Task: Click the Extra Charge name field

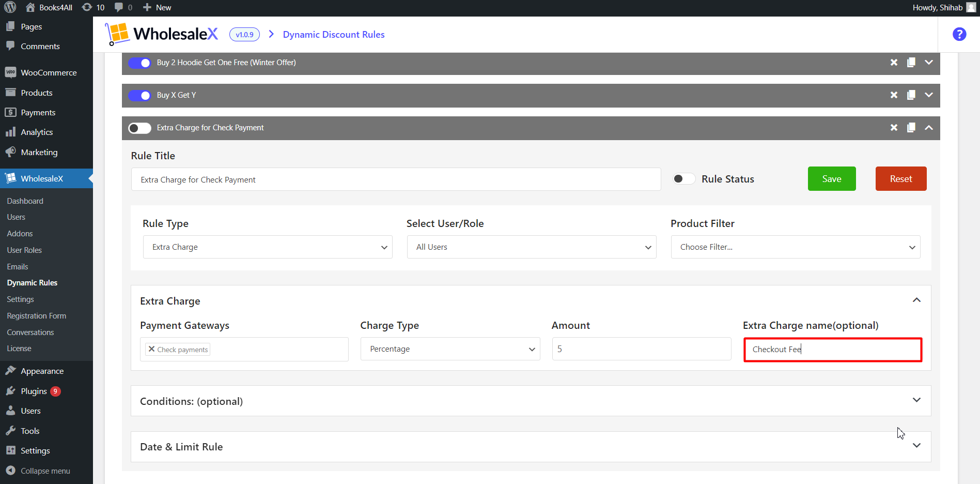Action: point(833,350)
